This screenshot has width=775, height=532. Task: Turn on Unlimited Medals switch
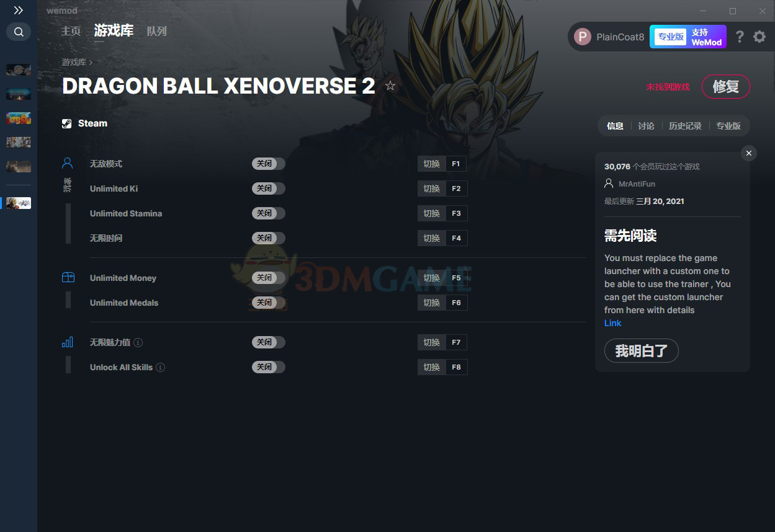tap(269, 303)
